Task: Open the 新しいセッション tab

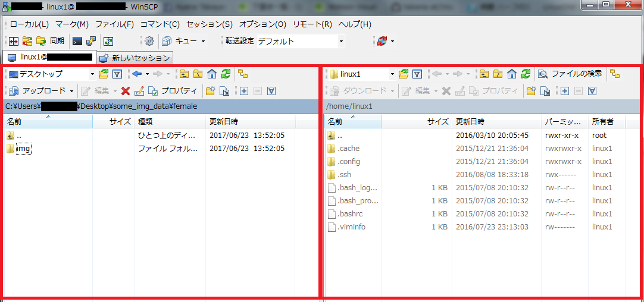Action: click(136, 58)
